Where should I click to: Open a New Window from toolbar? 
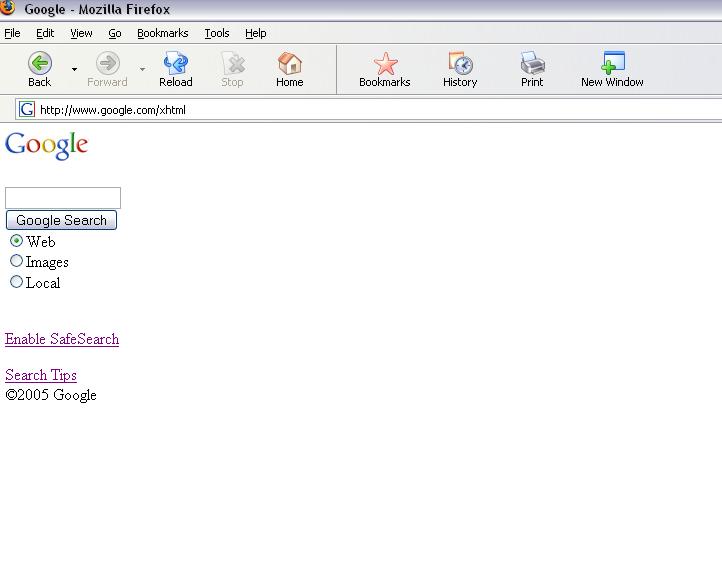click(612, 64)
